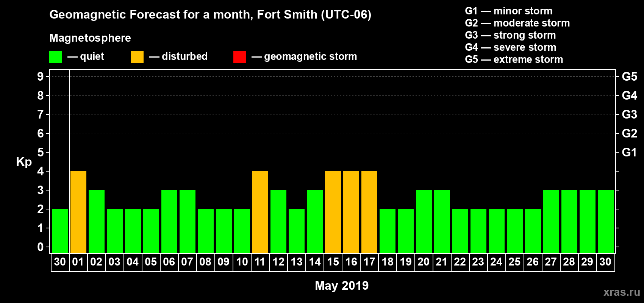Select the green bar for day 29
Image resolution: width=644 pixels, height=303 pixels.
(x=588, y=221)
